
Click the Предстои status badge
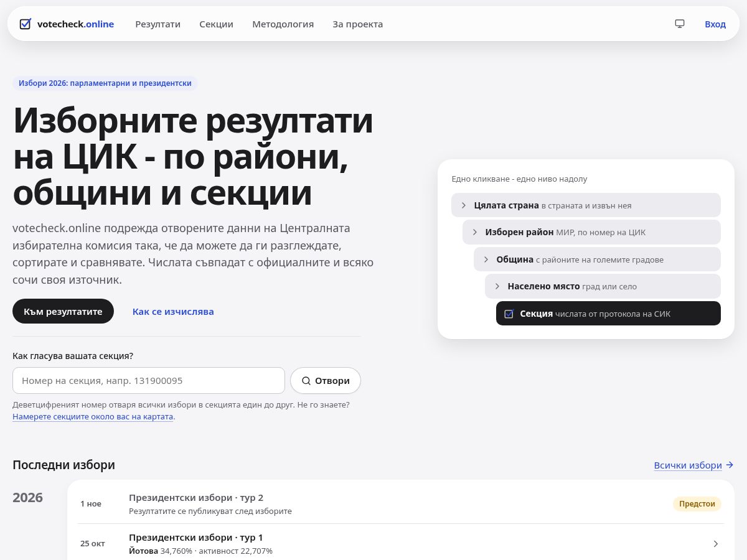[697, 504]
